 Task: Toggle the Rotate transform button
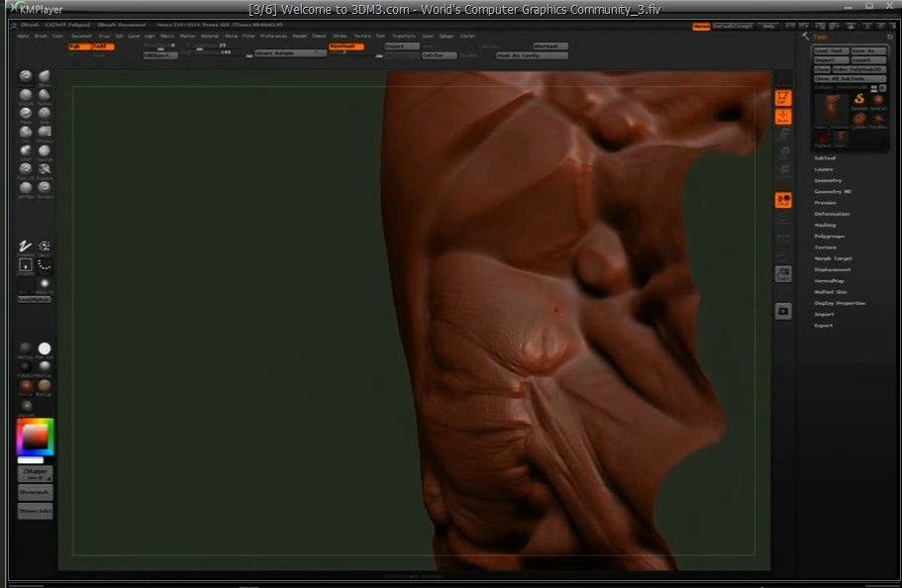[783, 171]
